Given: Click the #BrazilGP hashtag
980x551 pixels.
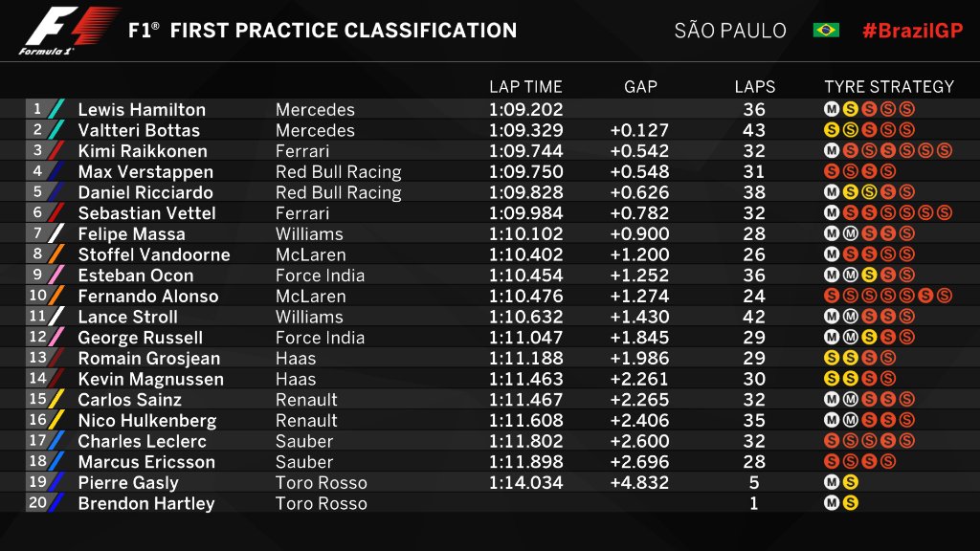Looking at the screenshot, I should coord(911,30).
